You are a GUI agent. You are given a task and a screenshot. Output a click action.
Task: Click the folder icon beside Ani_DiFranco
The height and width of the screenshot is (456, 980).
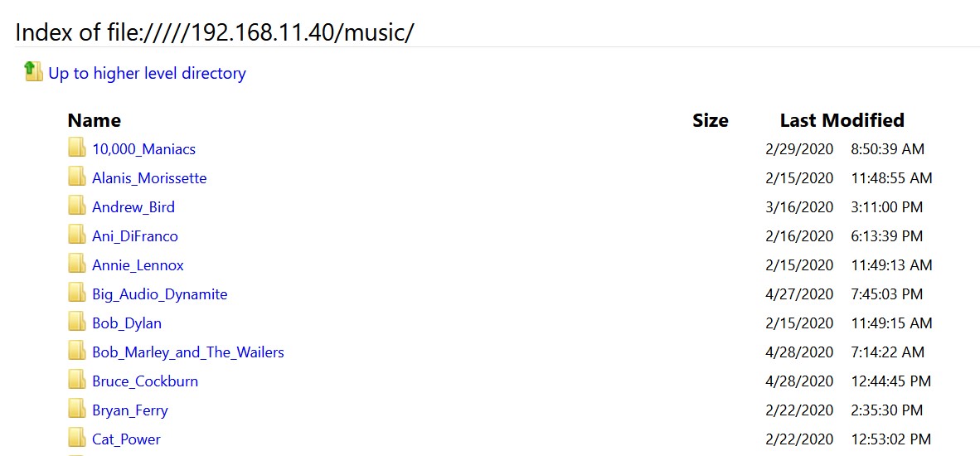(x=77, y=235)
